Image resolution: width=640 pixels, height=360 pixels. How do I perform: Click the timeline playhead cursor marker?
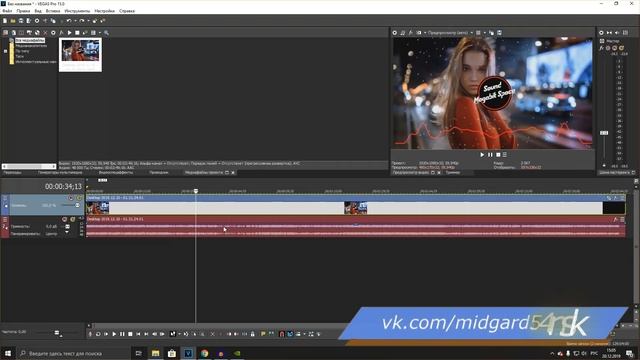(x=196, y=191)
